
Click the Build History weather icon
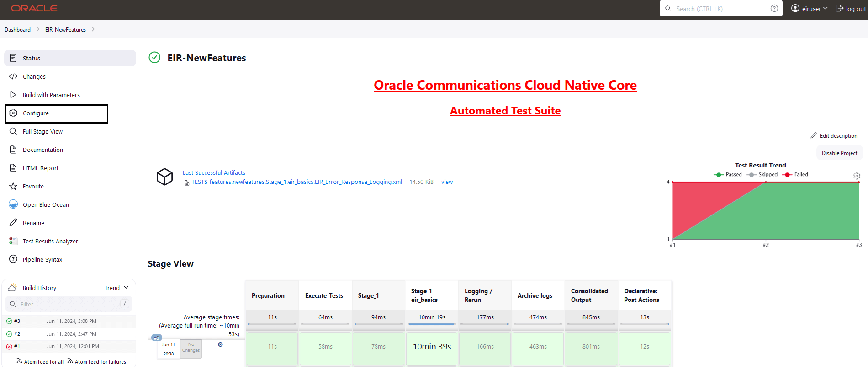(13, 287)
